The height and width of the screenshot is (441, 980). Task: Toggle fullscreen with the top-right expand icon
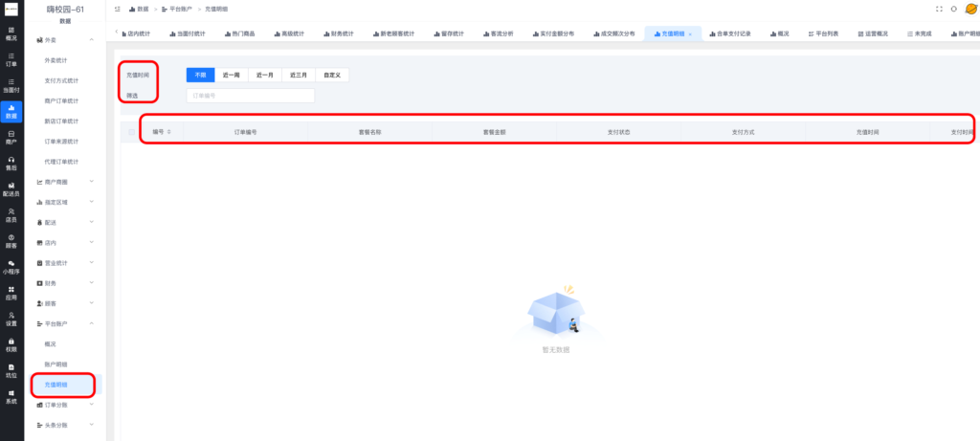point(939,10)
